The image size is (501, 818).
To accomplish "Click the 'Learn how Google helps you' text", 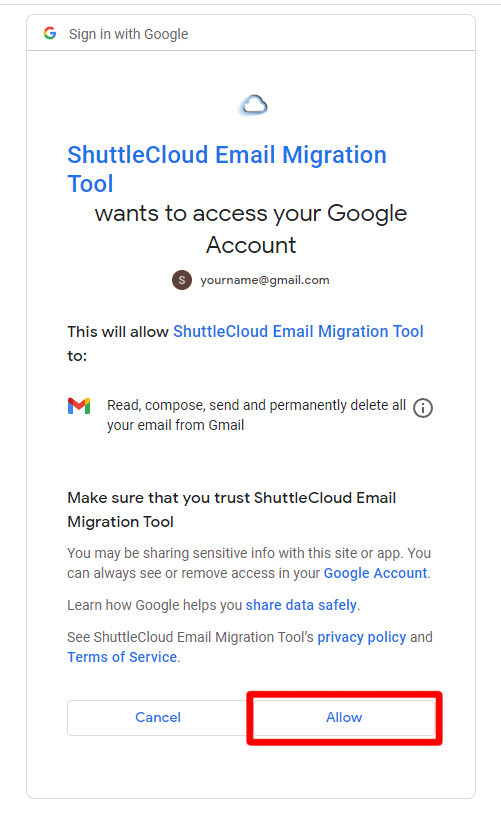I will point(154,605).
